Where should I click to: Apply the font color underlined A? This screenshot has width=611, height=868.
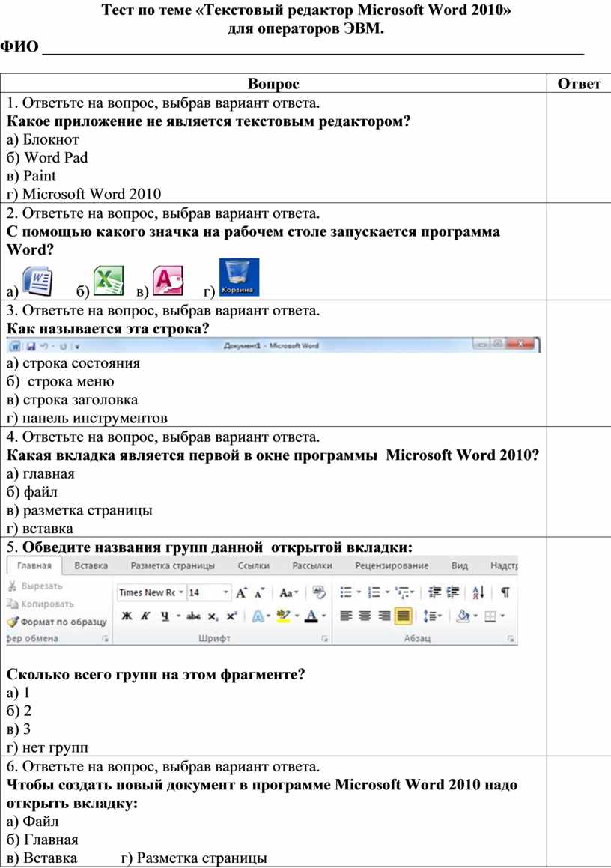click(311, 616)
